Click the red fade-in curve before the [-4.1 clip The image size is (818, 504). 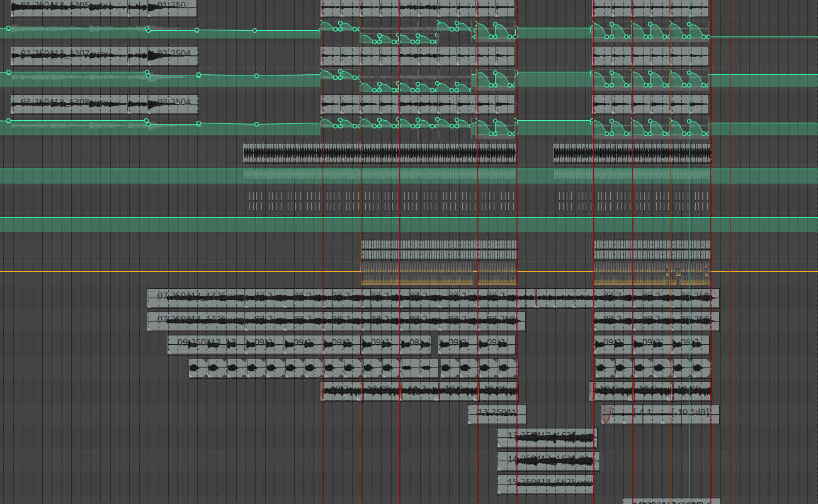[608, 415]
